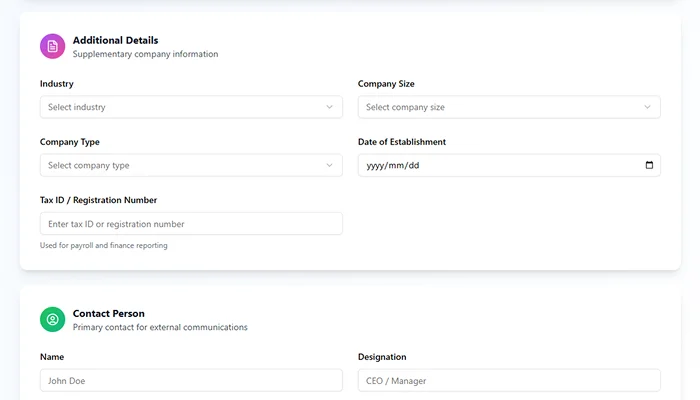Image resolution: width=700 pixels, height=400 pixels.
Task: Click the Contact Person section heading
Action: pyautogui.click(x=108, y=313)
